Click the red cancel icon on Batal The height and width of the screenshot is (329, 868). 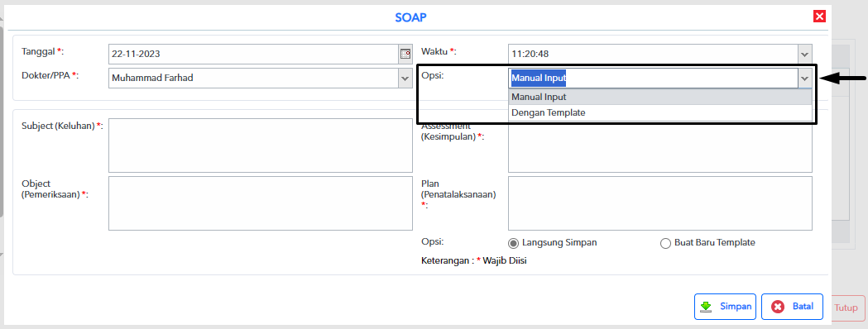778,307
